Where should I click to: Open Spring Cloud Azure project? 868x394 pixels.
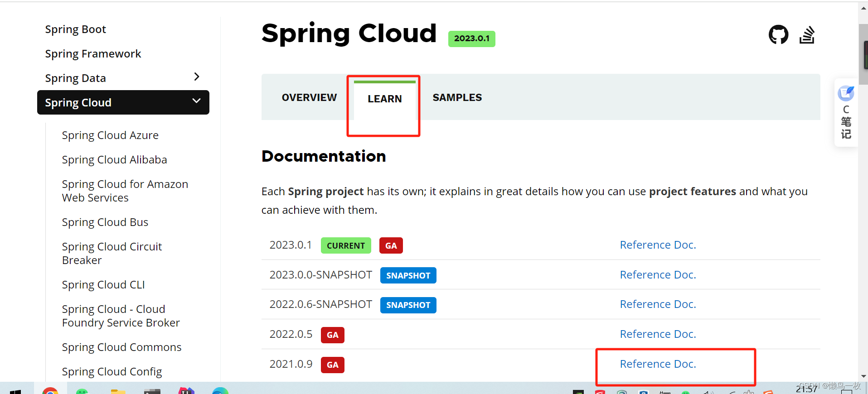[x=110, y=135]
